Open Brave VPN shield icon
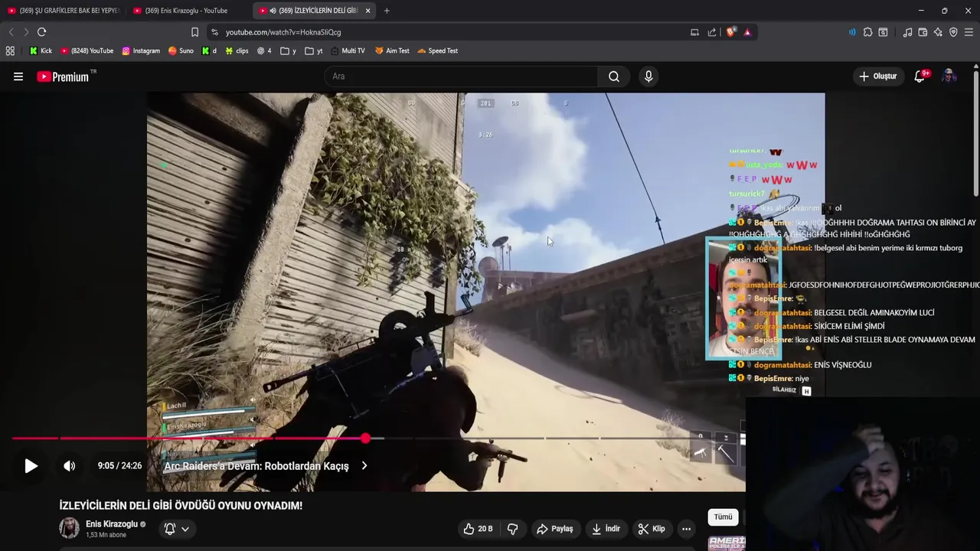Viewport: 980px width, 551px height. 953,32
